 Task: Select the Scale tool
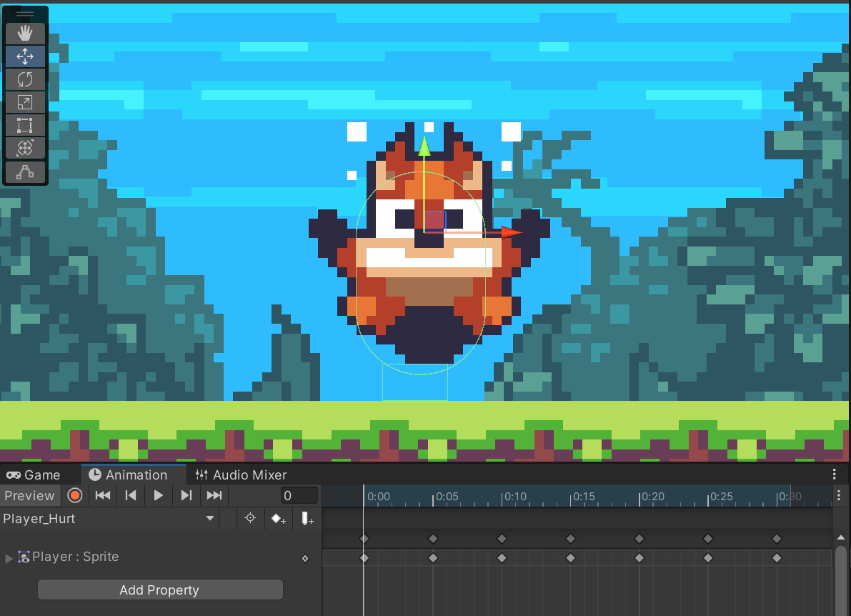point(25,102)
